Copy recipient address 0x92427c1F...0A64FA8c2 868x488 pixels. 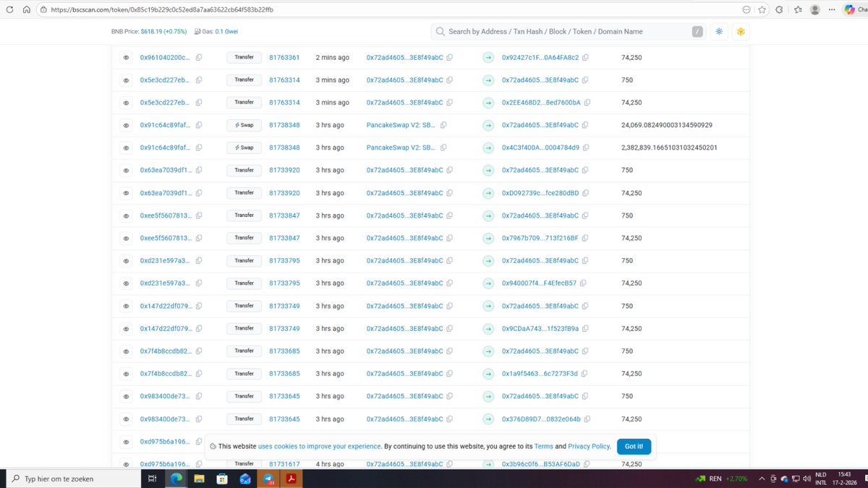[x=585, y=57]
